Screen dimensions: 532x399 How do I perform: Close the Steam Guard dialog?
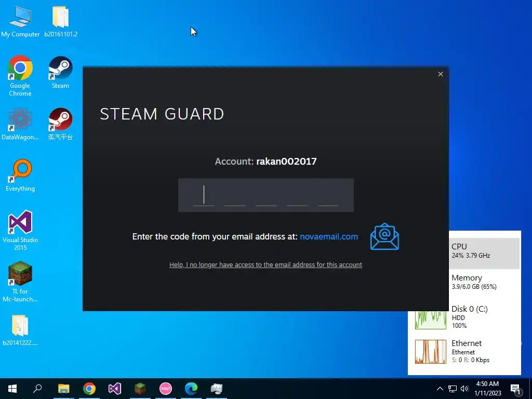[x=441, y=74]
